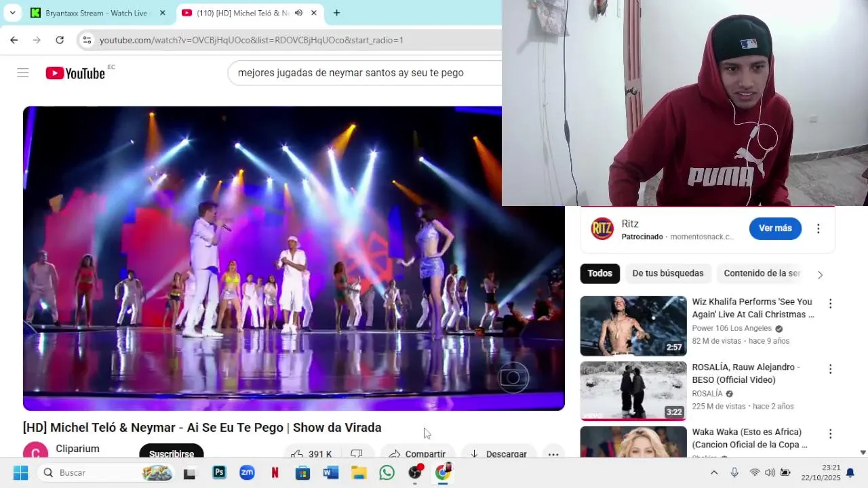This screenshot has height=488, width=868.
Task: Open the Wi-Fi network tray icon
Action: coord(755,472)
